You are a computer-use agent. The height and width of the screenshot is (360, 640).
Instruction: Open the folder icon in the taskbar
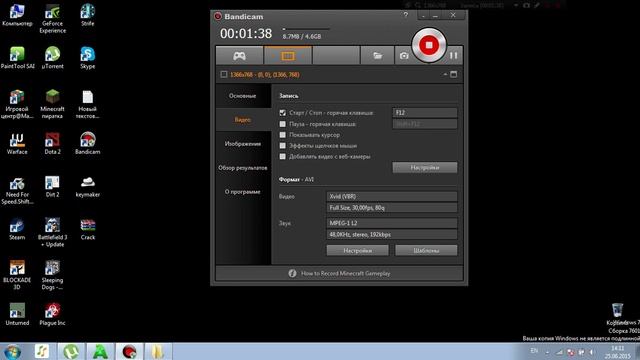159,351
